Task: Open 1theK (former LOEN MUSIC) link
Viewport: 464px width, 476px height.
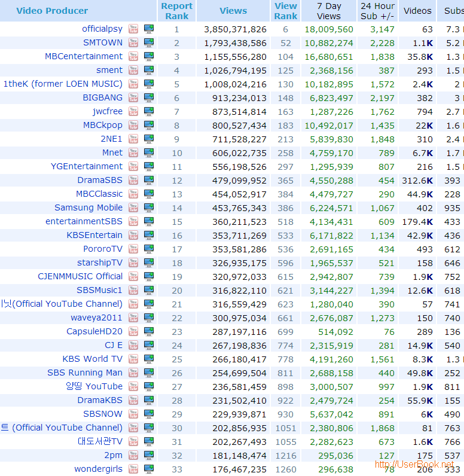Action: click(x=63, y=84)
